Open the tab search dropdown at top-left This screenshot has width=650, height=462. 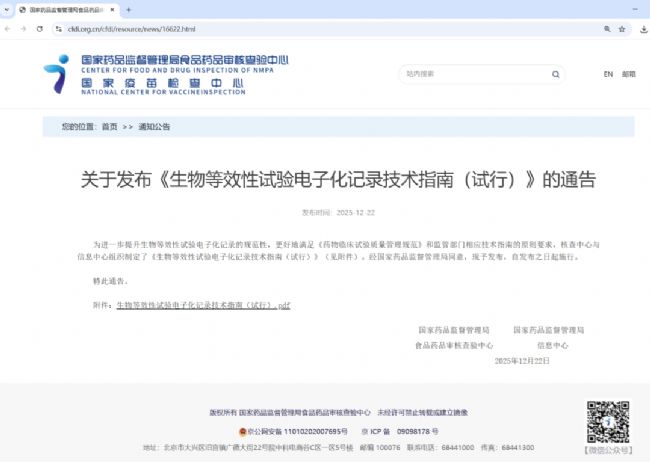(8, 9)
